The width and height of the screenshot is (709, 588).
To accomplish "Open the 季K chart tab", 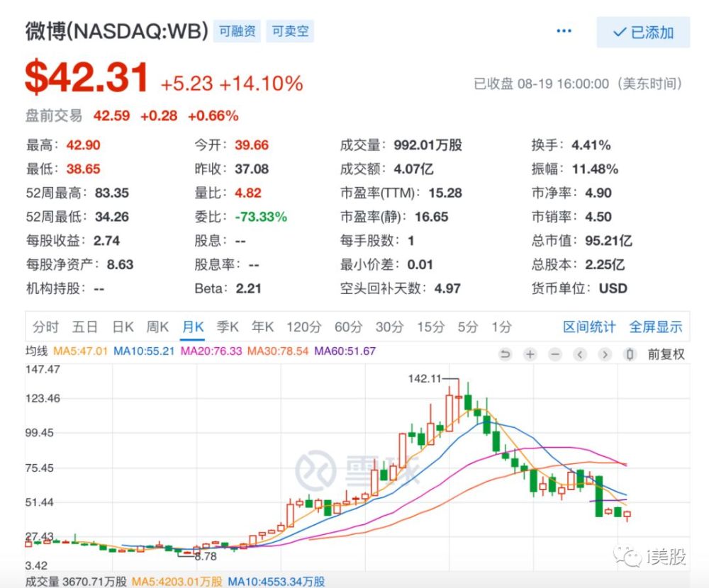I will pyautogui.click(x=228, y=327).
